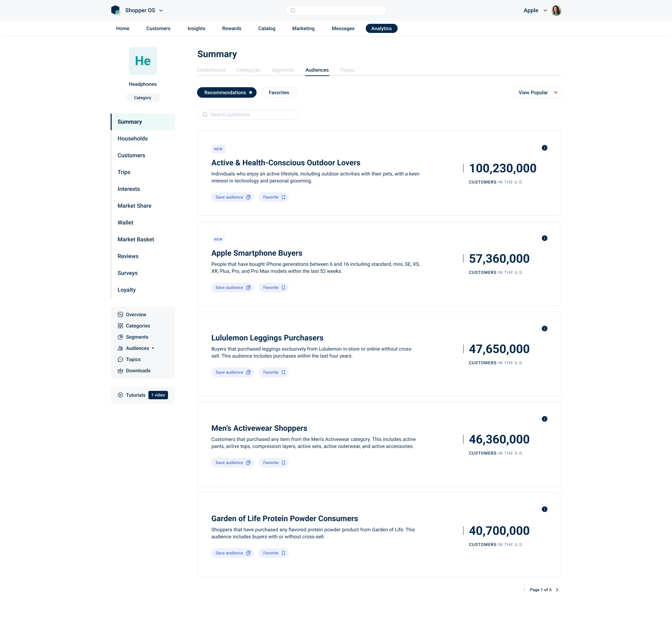Open Wallet in left menu
This screenshot has height=622, width=672.
143,223
